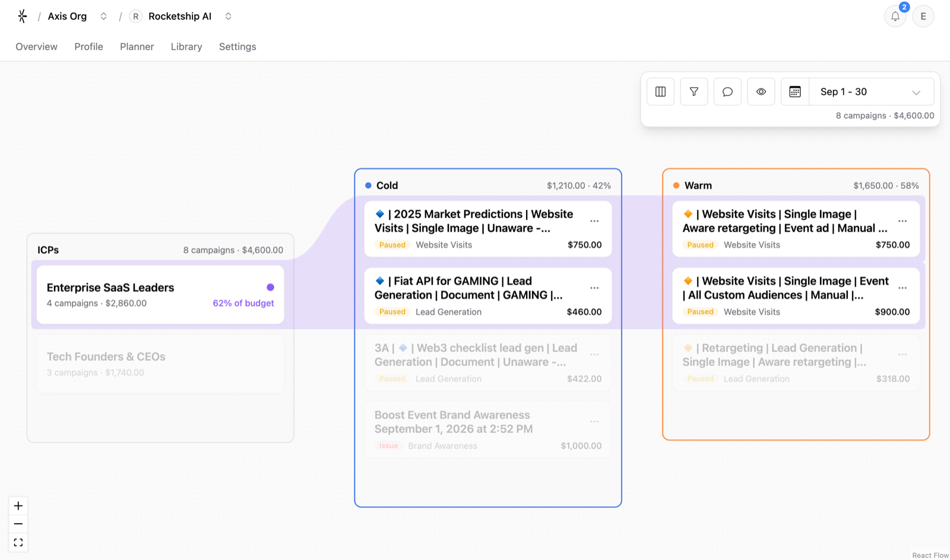Click purple dot on Enterprise SaaS Leaders
Screen dimensions: 950x560
pos(270,287)
